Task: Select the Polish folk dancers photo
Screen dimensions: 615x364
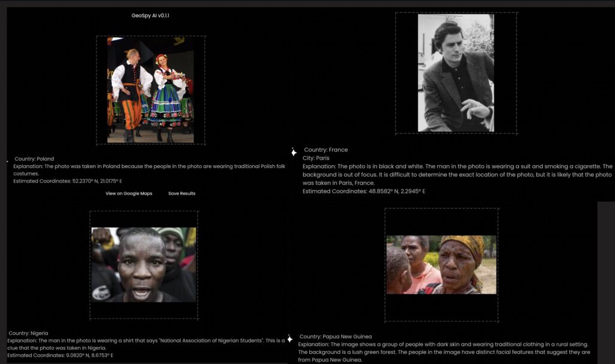Action: click(150, 89)
